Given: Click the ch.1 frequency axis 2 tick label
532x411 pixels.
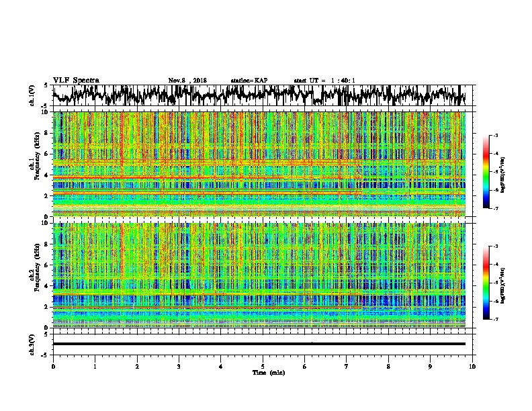Looking at the screenshot, I should 48,196.
